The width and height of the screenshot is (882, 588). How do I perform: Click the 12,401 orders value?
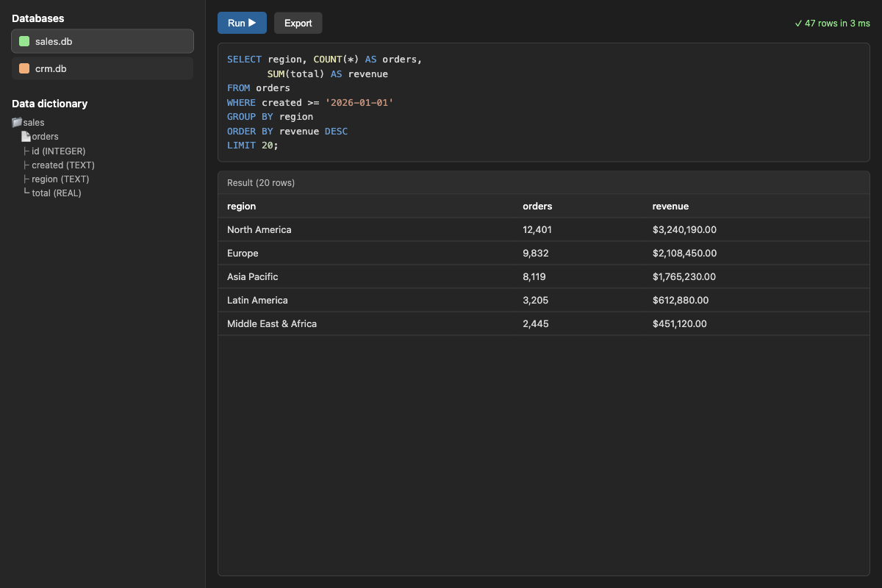537,229
